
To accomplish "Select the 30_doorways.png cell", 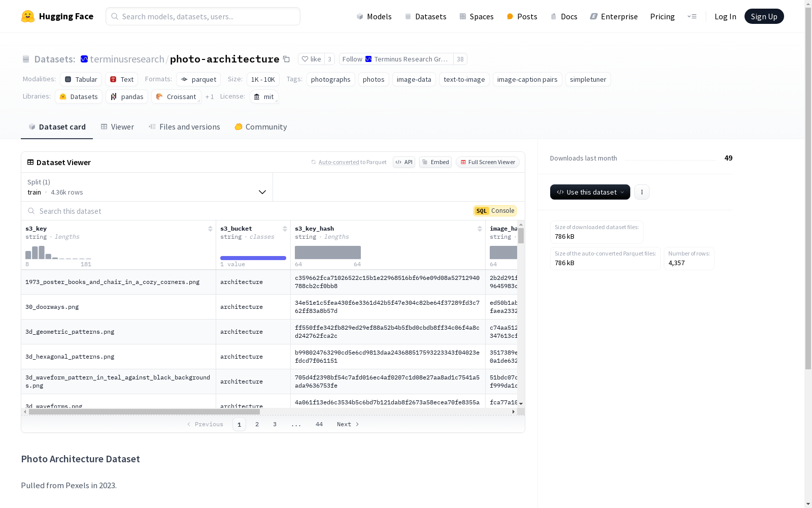I will (119, 307).
